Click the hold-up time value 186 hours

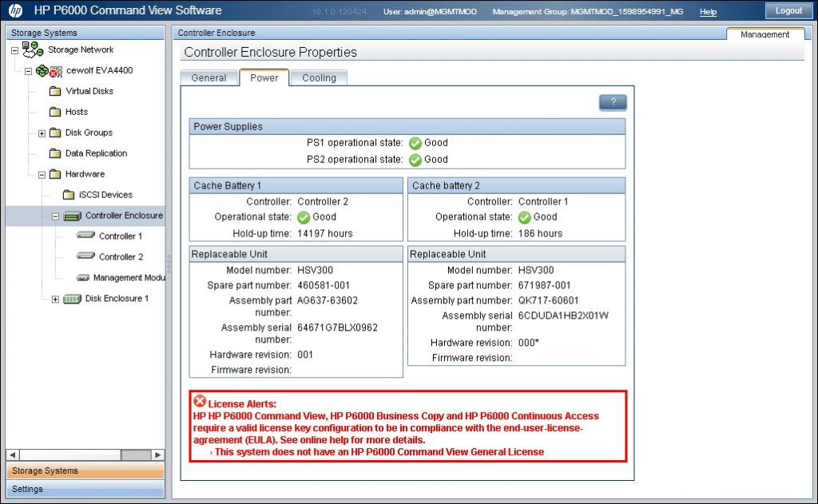pyautogui.click(x=540, y=233)
